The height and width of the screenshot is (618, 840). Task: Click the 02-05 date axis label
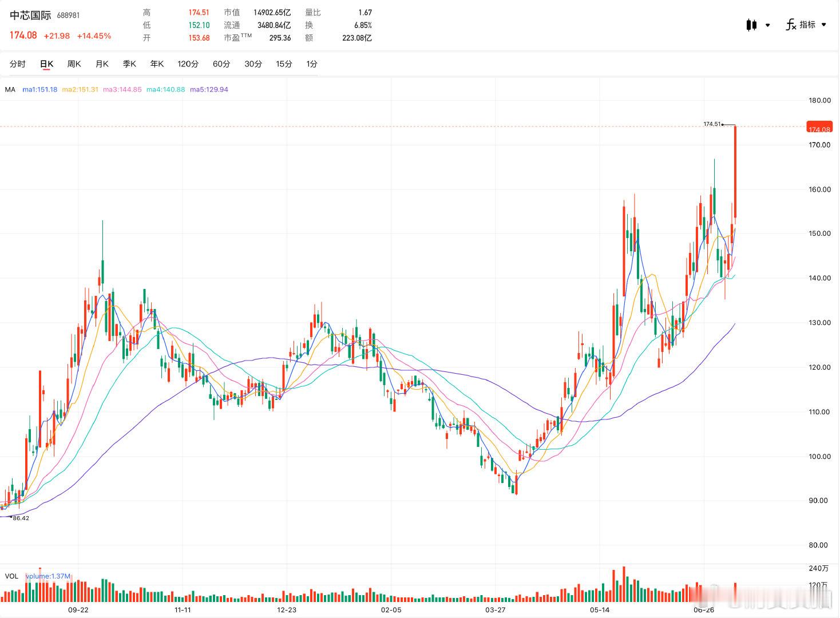click(391, 609)
